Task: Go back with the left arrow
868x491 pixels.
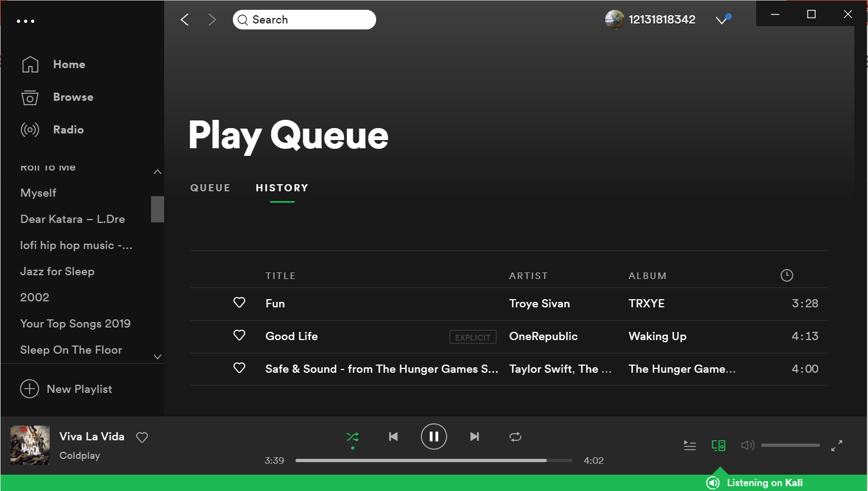Action: [x=185, y=20]
